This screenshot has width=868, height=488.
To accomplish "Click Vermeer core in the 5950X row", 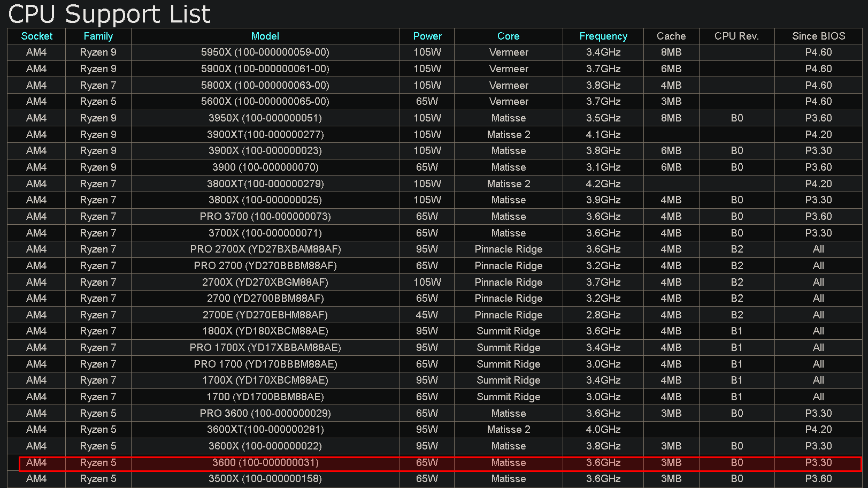I will point(509,52).
